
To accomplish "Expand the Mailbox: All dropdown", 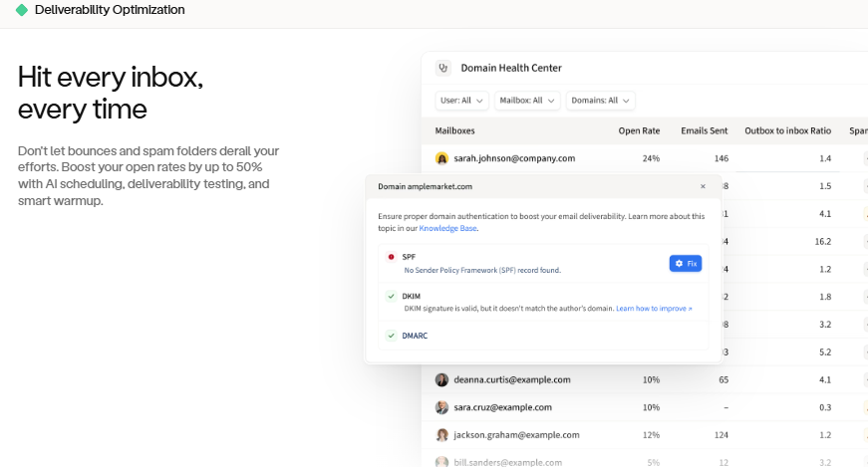I will [526, 101].
